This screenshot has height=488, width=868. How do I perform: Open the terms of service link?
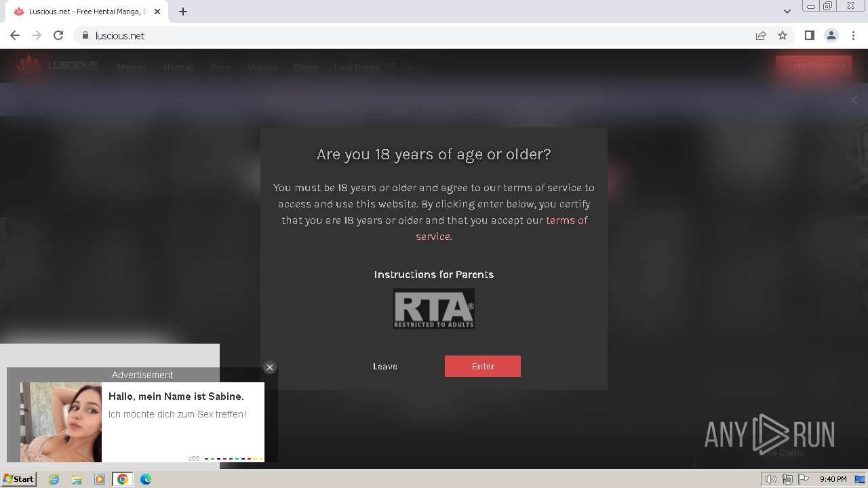point(502,228)
